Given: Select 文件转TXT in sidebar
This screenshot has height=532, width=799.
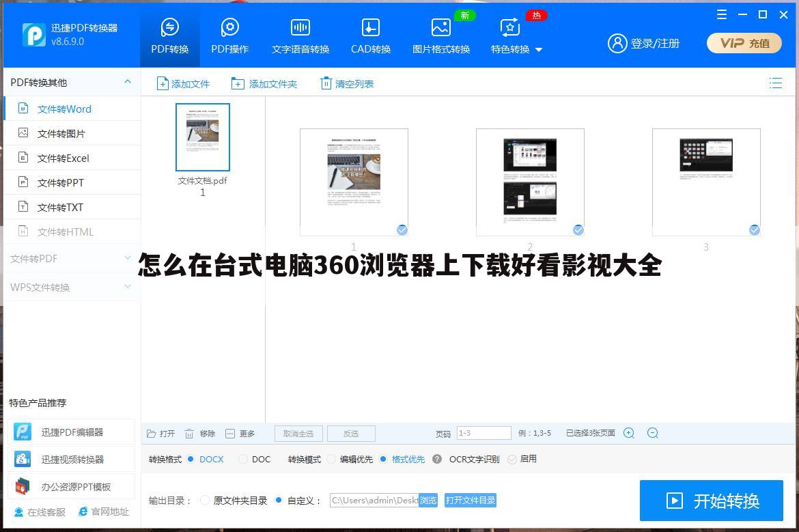Looking at the screenshot, I should (72, 207).
